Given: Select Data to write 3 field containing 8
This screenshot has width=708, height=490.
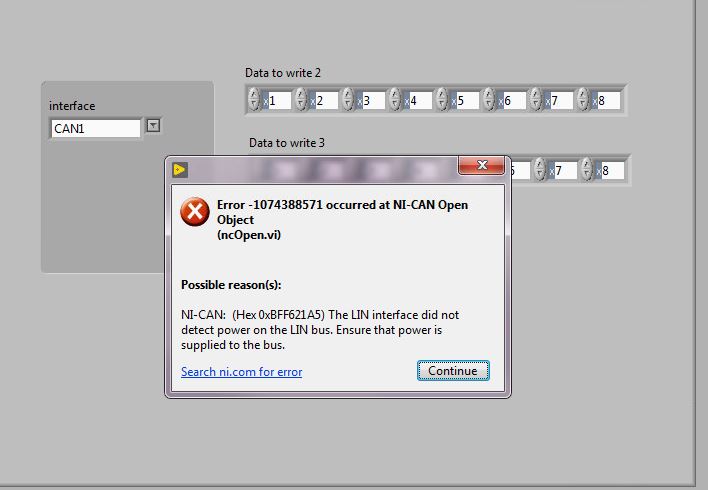Looking at the screenshot, I should pos(610,170).
